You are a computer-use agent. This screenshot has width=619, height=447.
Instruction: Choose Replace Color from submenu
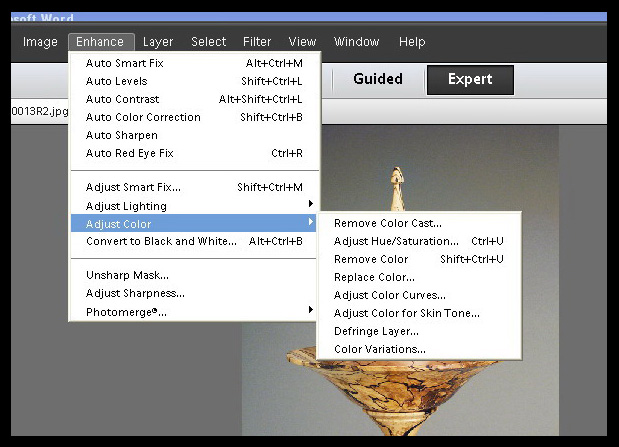pyautogui.click(x=374, y=277)
